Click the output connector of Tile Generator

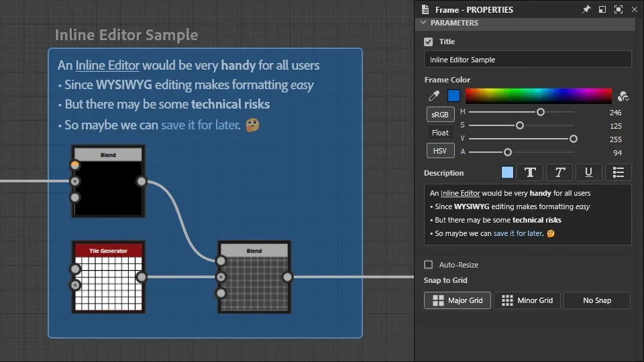coord(142,277)
